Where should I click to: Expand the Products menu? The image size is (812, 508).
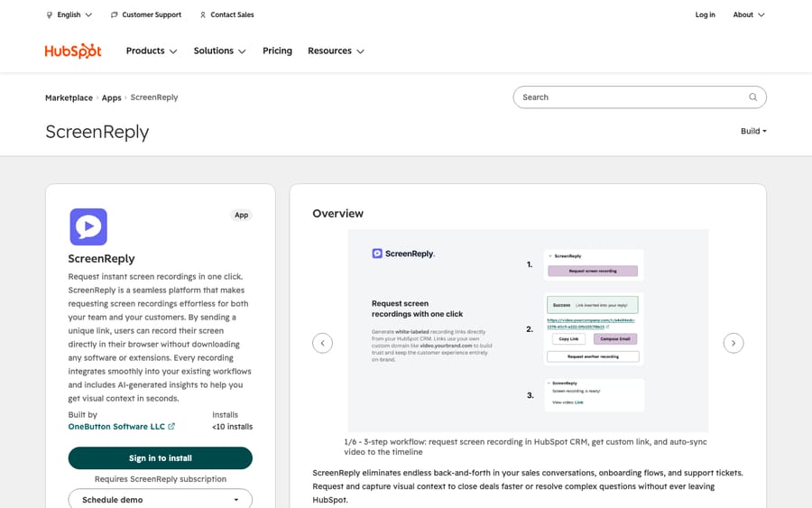pyautogui.click(x=152, y=51)
